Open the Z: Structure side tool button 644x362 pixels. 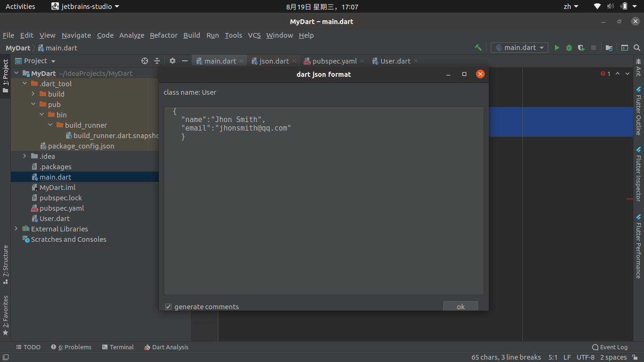click(x=5, y=264)
